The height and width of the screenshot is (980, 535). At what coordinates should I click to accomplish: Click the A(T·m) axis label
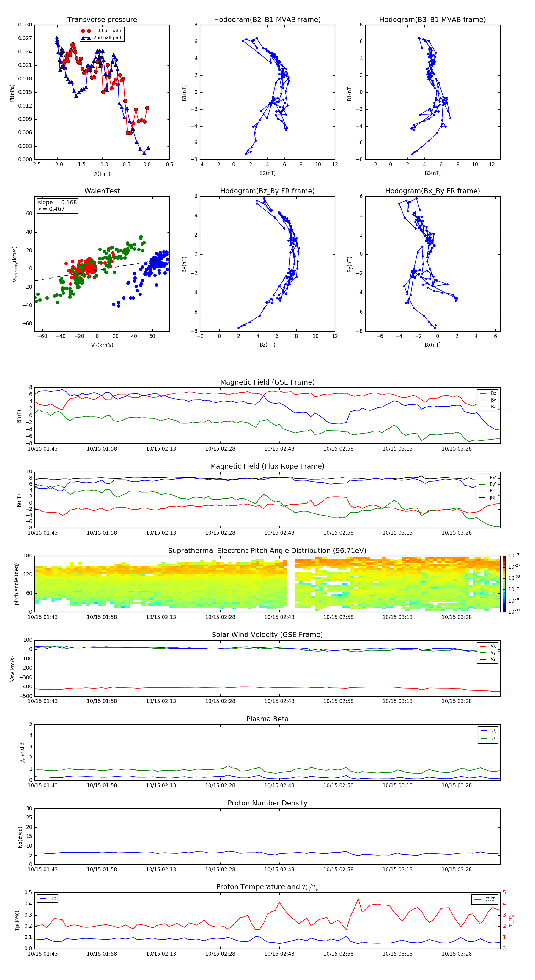tap(102, 173)
